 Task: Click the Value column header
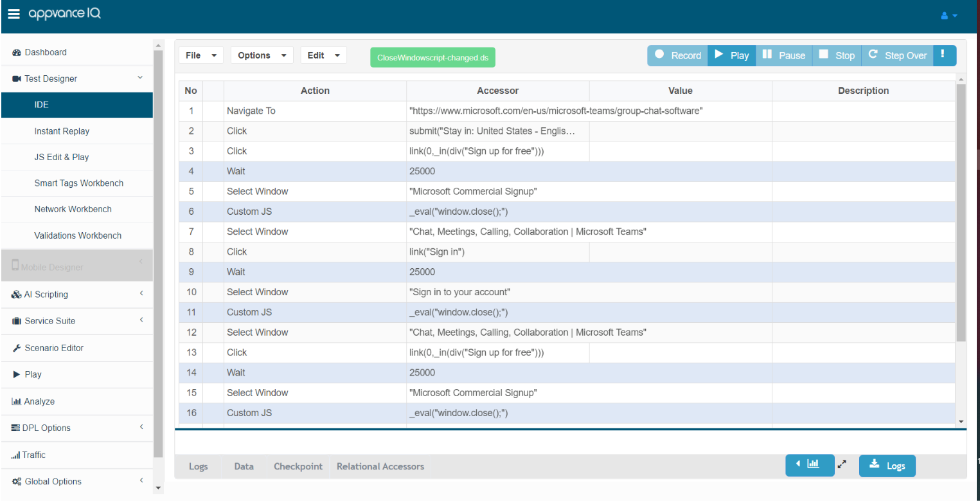pyautogui.click(x=681, y=91)
